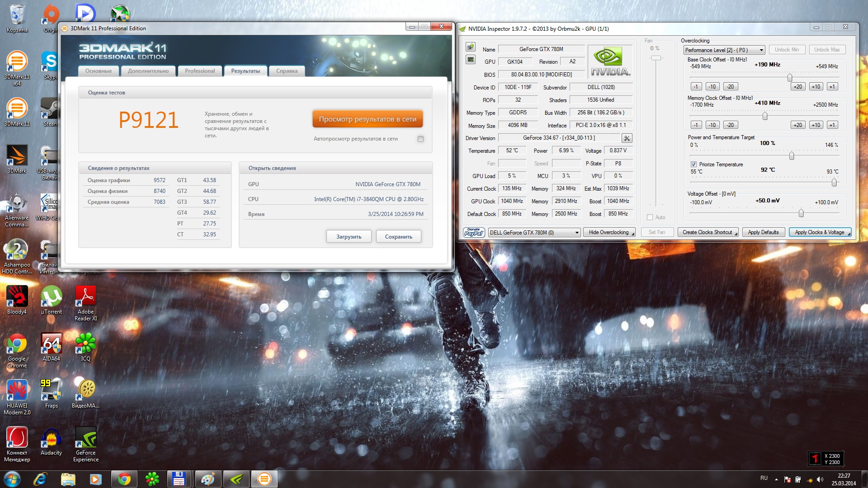Show hidden system tray icons
Image resolution: width=868 pixels, height=488 pixels.
click(x=776, y=479)
